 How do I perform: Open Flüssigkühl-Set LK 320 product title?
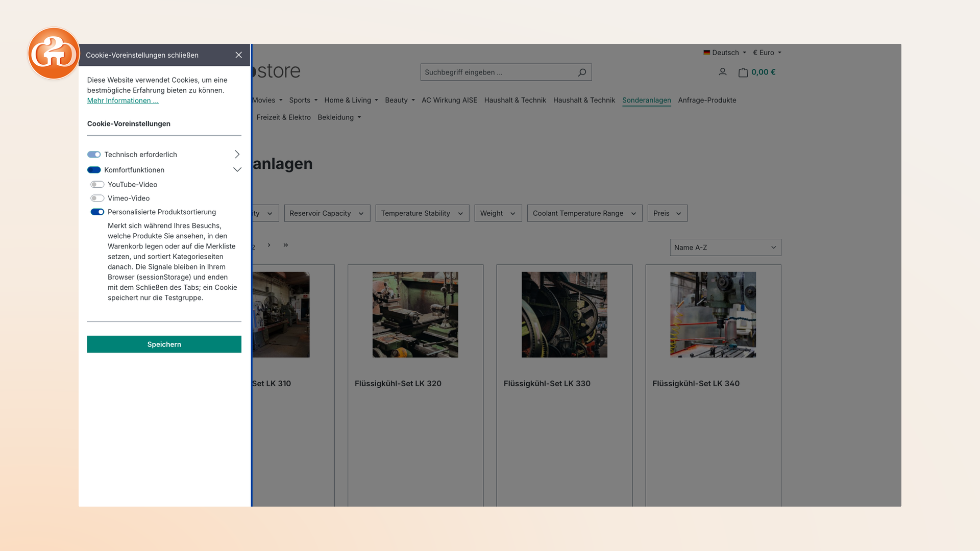(398, 384)
